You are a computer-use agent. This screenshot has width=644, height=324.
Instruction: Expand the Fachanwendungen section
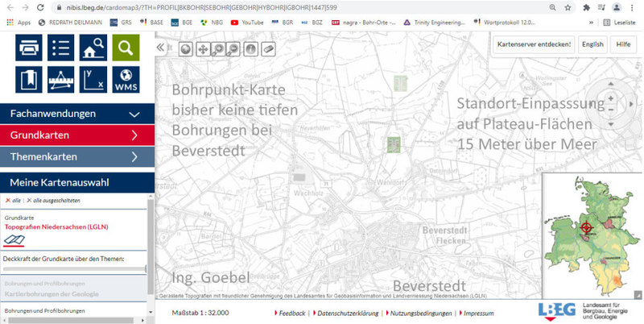(x=76, y=114)
